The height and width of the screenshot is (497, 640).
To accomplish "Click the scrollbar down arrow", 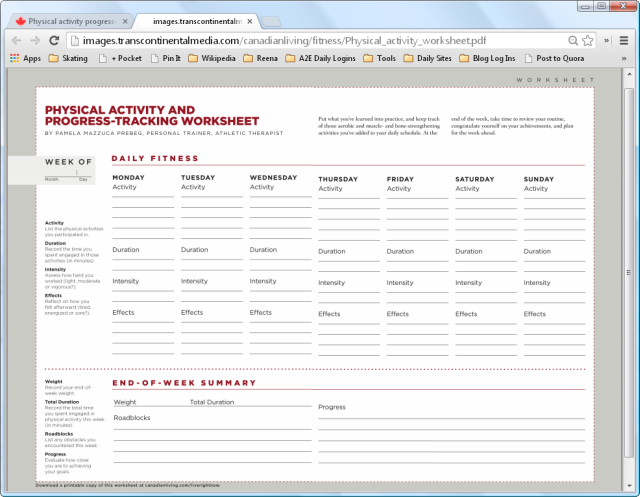I will [x=629, y=486].
